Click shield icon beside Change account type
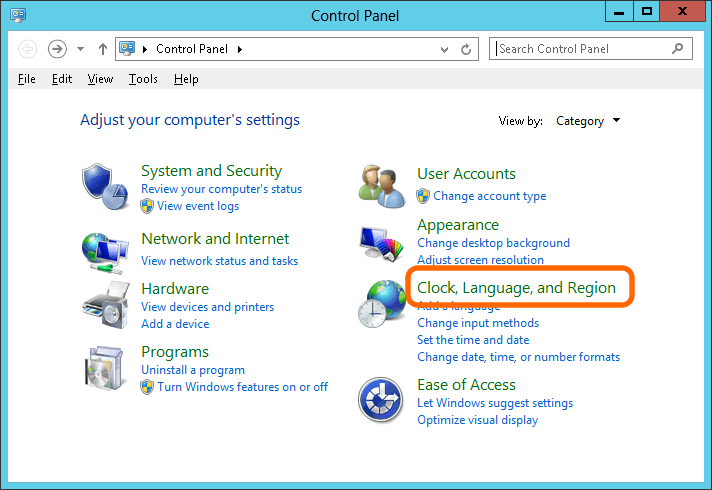This screenshot has width=712, height=490. [x=423, y=196]
